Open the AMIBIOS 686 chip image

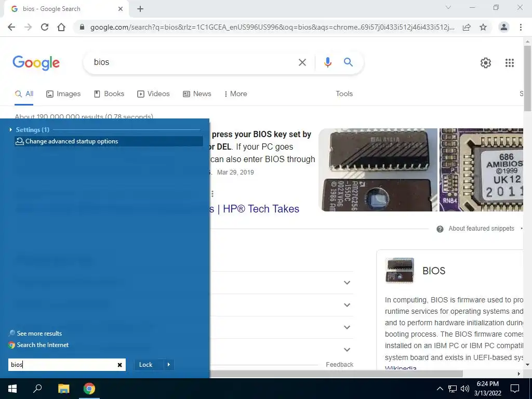481,170
